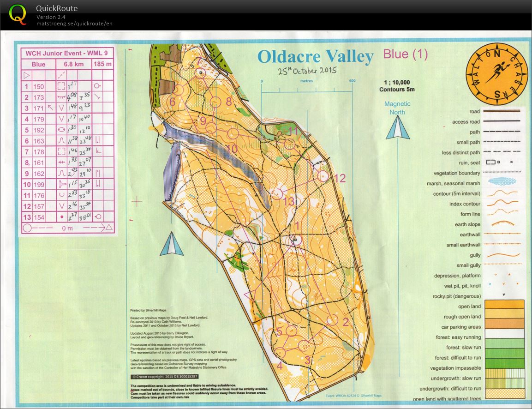Image resolution: width=532 pixels, height=409 pixels.
Task: Select control circle 6 on the map
Action: point(178,90)
